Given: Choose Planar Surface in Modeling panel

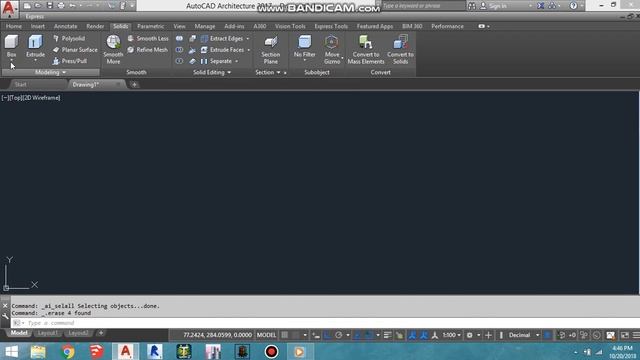Looking at the screenshot, I should [75, 50].
